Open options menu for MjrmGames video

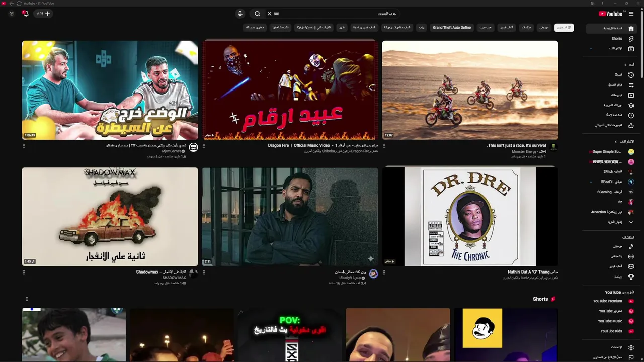[x=24, y=146]
